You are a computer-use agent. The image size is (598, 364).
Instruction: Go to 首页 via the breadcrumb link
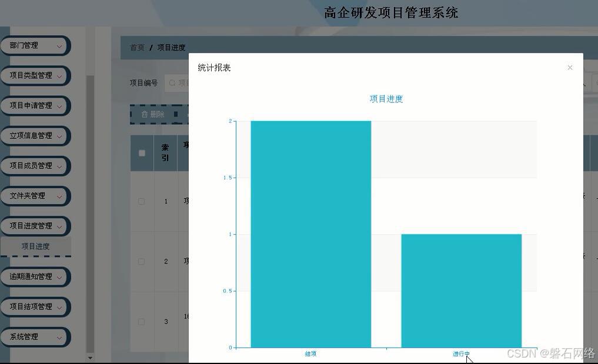coord(136,48)
